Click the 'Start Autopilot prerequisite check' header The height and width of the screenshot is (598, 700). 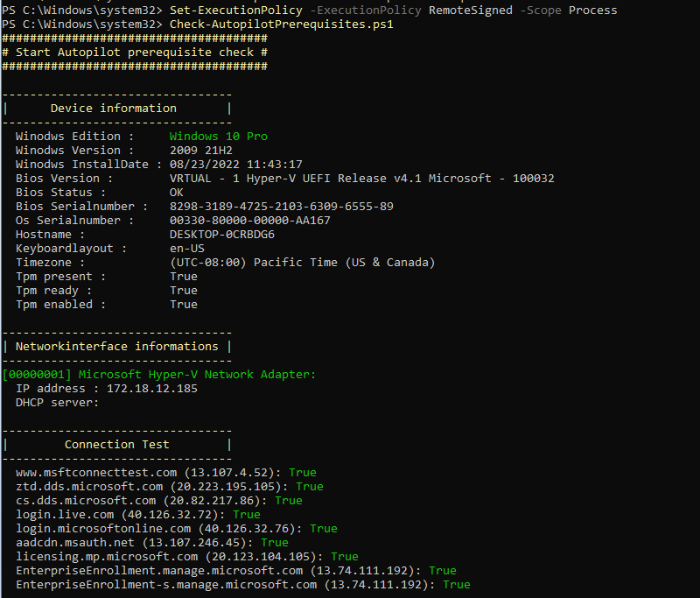135,53
